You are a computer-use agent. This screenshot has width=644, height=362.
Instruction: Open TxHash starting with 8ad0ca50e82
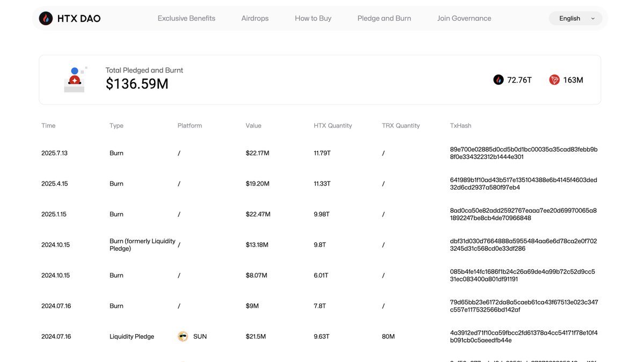(x=523, y=214)
